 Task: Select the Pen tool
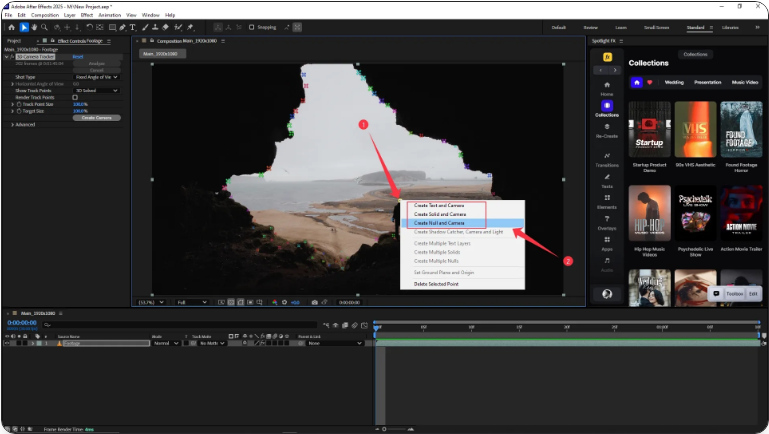coord(120,27)
